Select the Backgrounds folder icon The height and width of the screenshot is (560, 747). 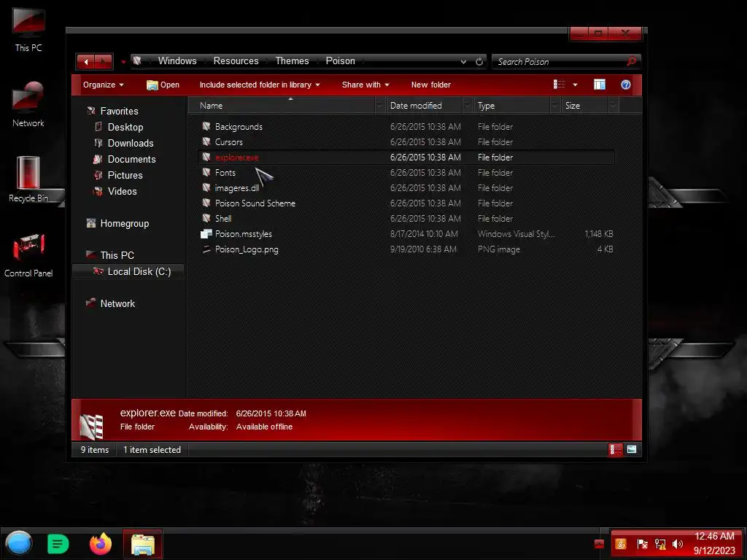pyautogui.click(x=206, y=126)
